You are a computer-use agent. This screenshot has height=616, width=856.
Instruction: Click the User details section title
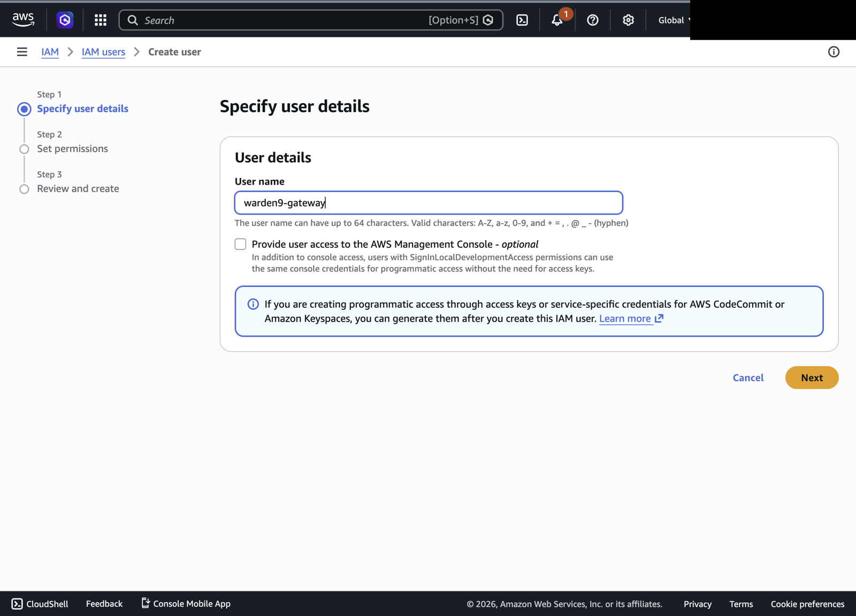pyautogui.click(x=273, y=158)
